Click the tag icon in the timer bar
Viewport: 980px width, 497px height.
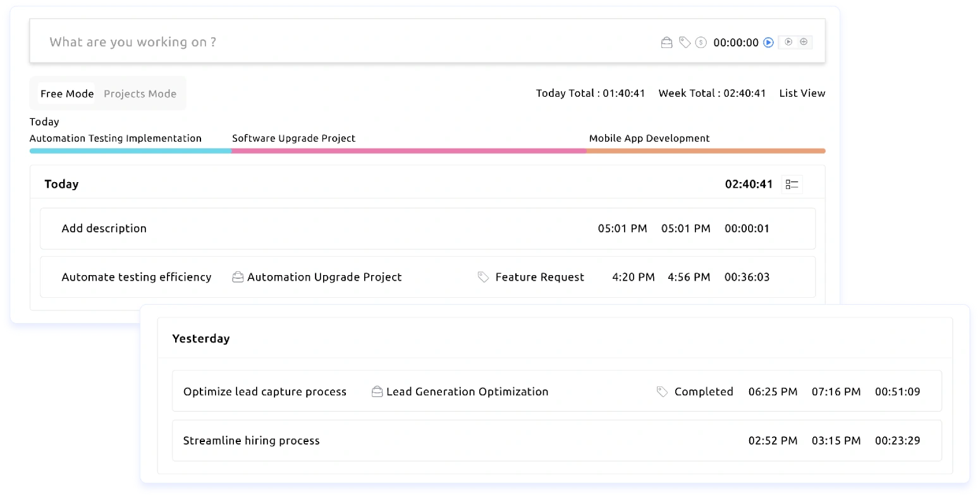pos(683,42)
